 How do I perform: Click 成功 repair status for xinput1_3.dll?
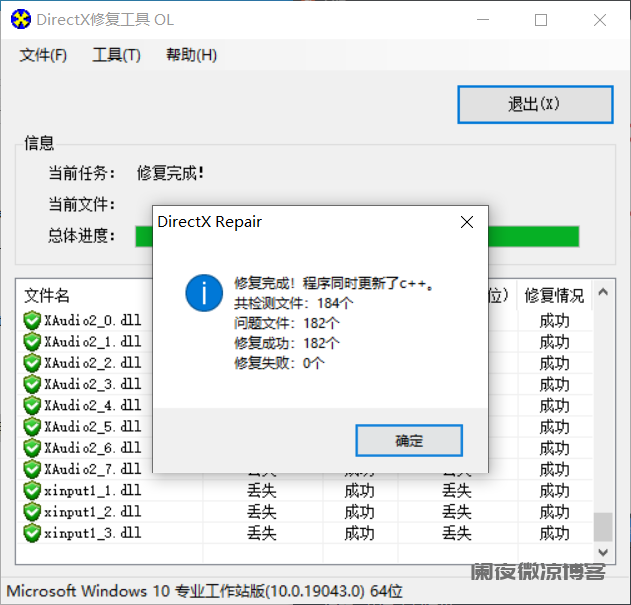pyautogui.click(x=555, y=533)
